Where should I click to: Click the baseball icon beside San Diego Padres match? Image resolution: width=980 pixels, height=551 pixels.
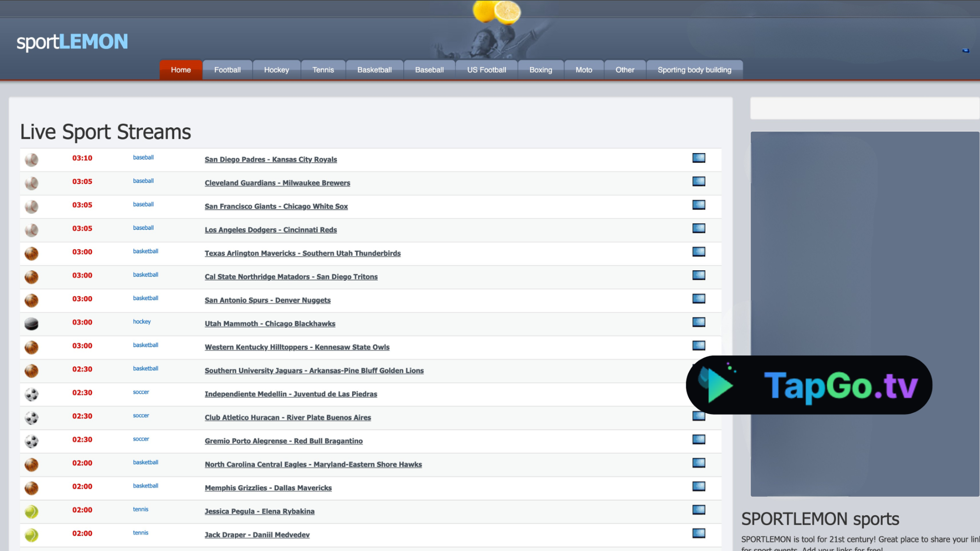[x=31, y=160]
